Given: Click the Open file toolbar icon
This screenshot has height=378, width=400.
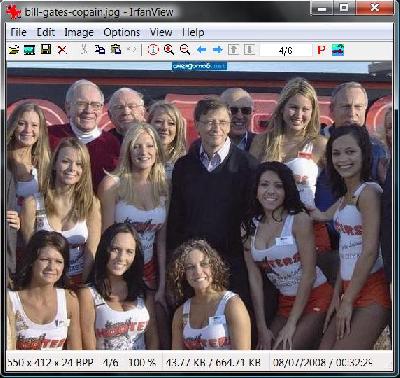Looking at the screenshot, I should (x=14, y=50).
